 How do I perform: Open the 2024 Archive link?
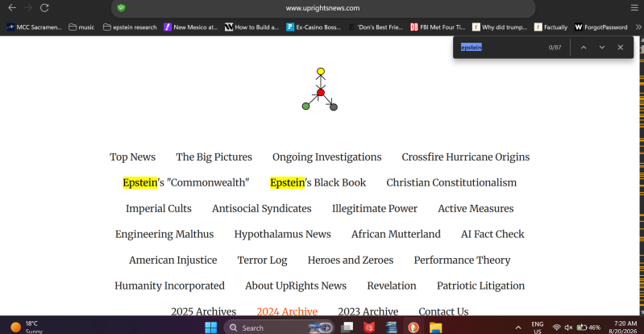(x=287, y=311)
